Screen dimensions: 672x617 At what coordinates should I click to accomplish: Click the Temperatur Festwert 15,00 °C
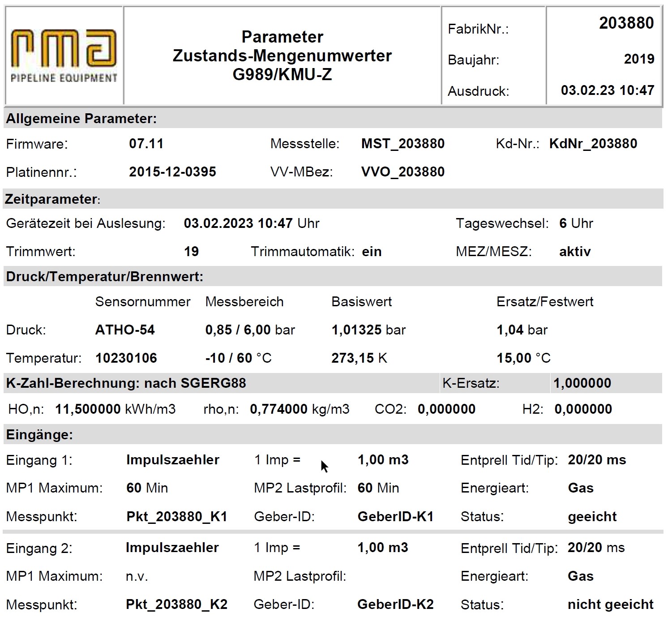pos(524,358)
